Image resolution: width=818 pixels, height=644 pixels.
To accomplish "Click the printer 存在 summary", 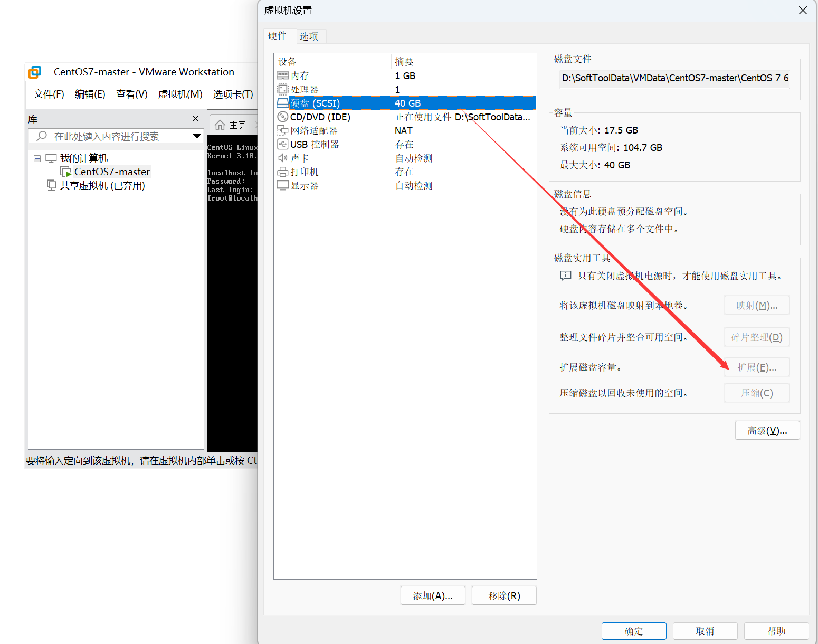I will pyautogui.click(x=404, y=172).
